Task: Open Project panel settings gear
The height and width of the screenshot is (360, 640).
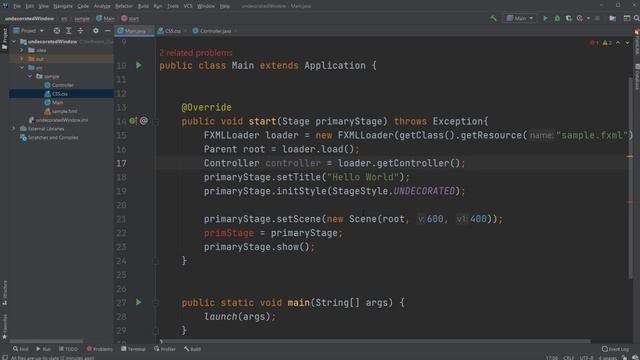Action: [96, 31]
